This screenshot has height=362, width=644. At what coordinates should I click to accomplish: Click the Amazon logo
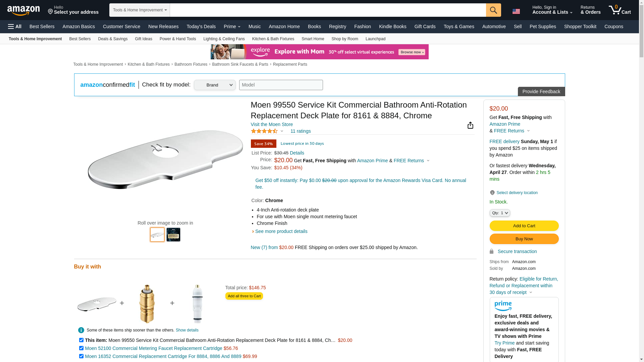[x=23, y=10]
